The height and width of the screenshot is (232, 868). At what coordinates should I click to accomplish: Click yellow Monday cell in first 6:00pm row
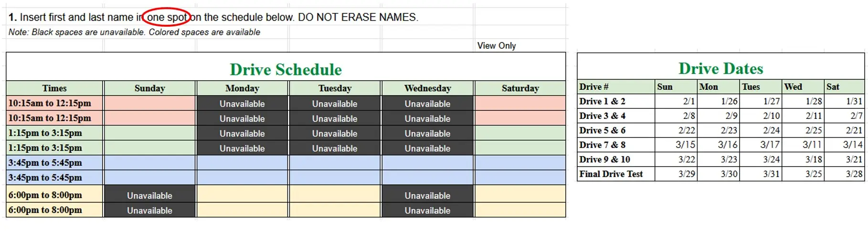coord(242,195)
